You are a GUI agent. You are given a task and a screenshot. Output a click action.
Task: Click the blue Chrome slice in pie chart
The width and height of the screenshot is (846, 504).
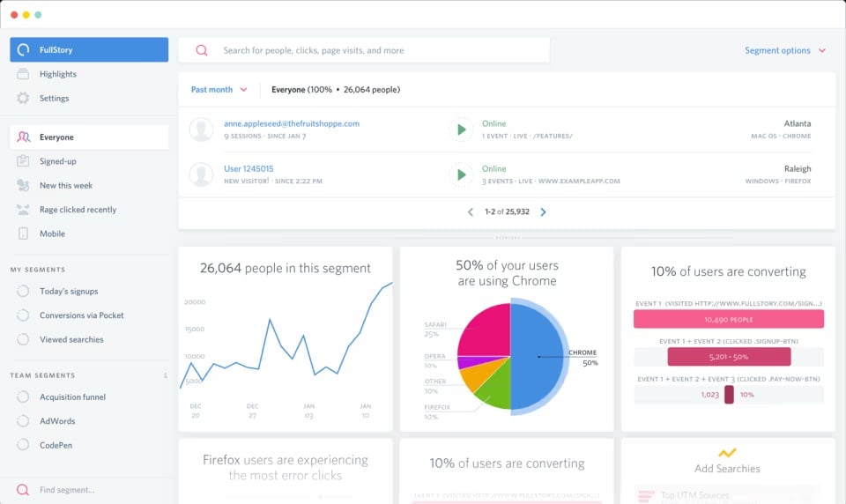pos(537,357)
